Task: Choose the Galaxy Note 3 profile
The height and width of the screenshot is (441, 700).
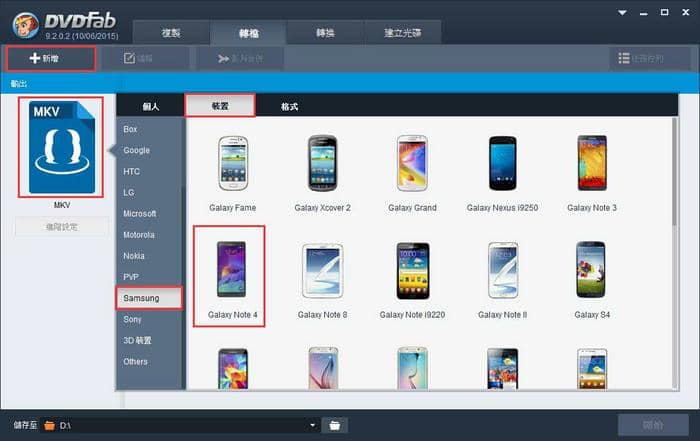Action: (592, 174)
